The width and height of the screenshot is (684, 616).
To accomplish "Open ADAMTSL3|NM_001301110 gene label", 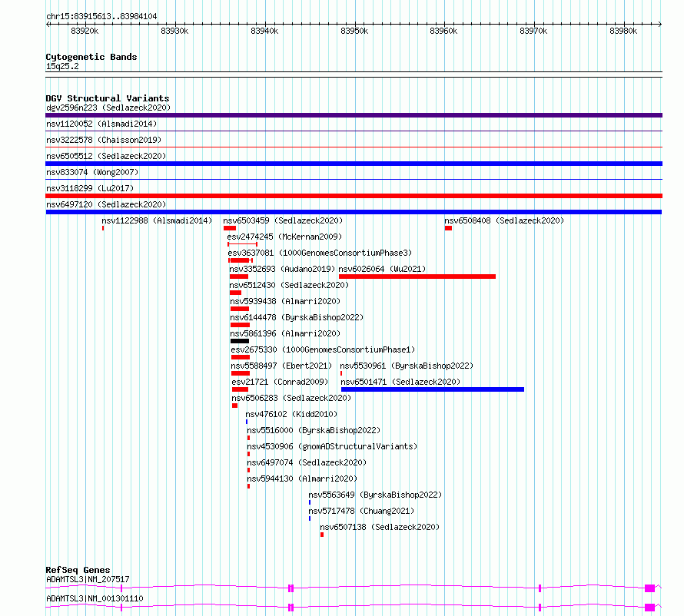I will (x=95, y=598).
